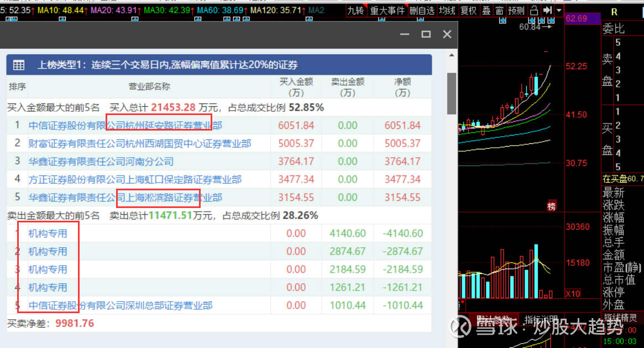644x348 pixels.
Task: Open 中信证券深圳总部证券营业部 link
Action: [121, 306]
